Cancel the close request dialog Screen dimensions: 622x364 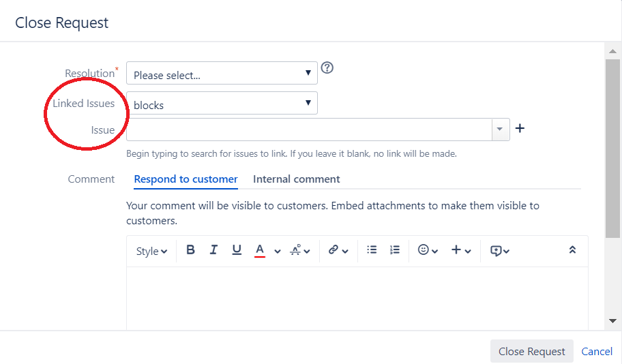(597, 351)
